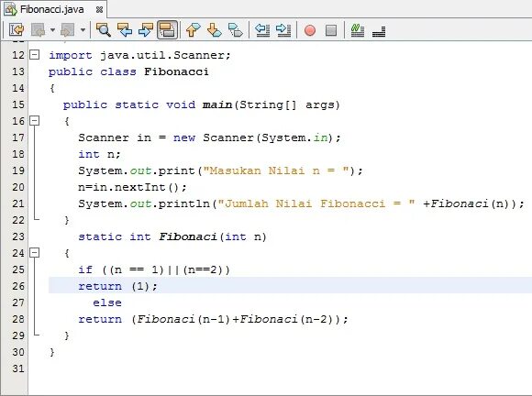Click the Java file icon on tab
This screenshot has width=532, height=396.
pos(10,9)
